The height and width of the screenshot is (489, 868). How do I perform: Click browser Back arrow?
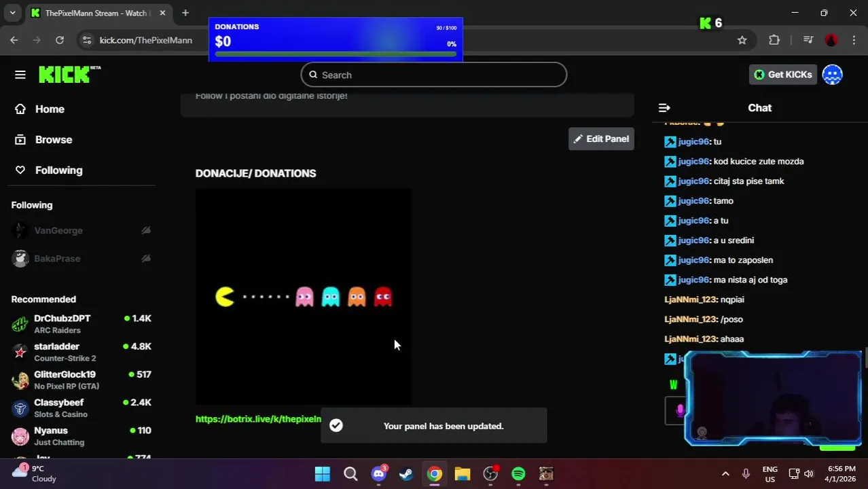click(14, 40)
